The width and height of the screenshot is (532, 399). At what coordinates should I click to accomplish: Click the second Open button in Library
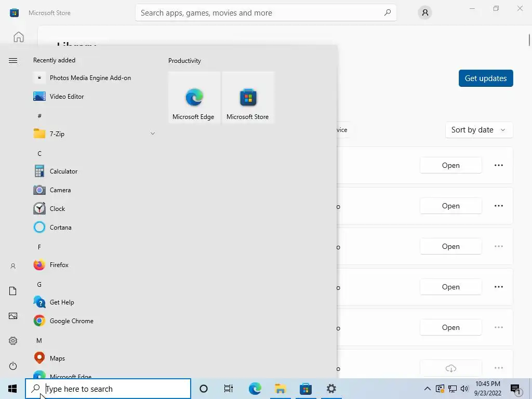tap(450, 206)
